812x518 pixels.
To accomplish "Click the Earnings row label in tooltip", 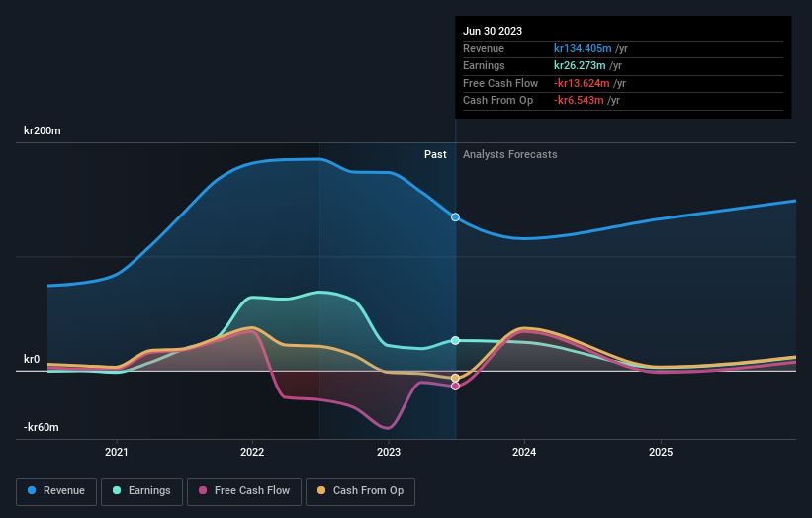I will 484,65.
